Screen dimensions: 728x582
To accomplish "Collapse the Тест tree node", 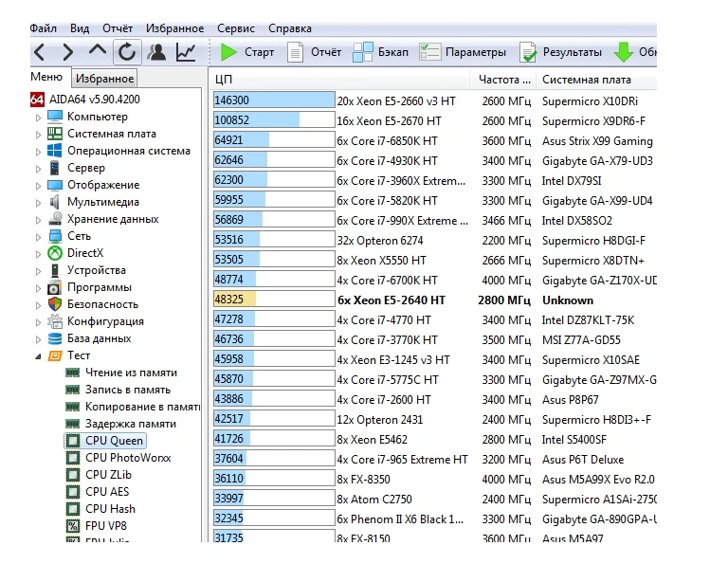I will [x=38, y=356].
